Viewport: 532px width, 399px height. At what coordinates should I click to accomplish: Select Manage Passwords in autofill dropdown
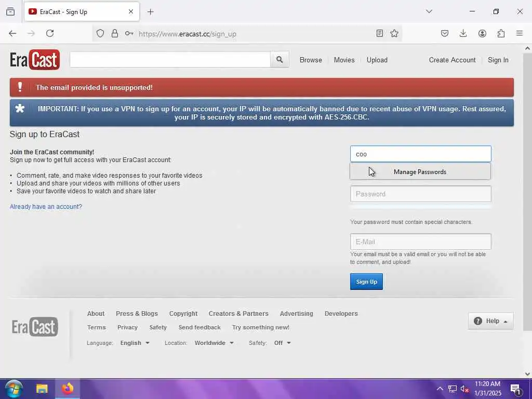[x=420, y=171]
